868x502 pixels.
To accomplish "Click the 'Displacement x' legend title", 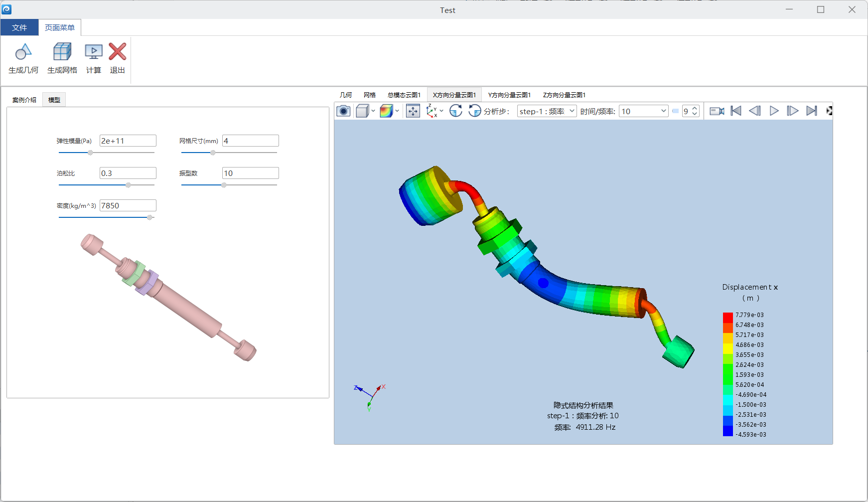I will [x=750, y=287].
